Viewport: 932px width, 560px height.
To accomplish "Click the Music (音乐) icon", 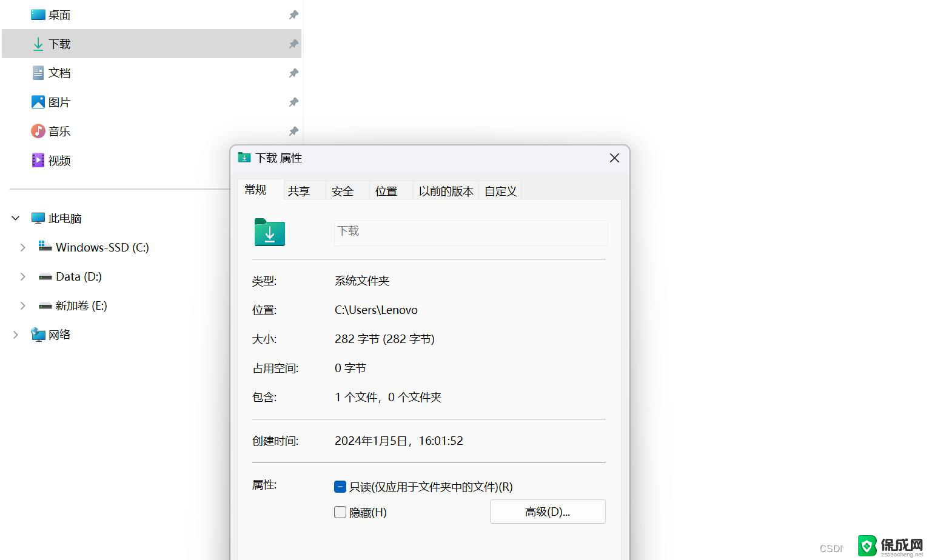I will coord(38,131).
